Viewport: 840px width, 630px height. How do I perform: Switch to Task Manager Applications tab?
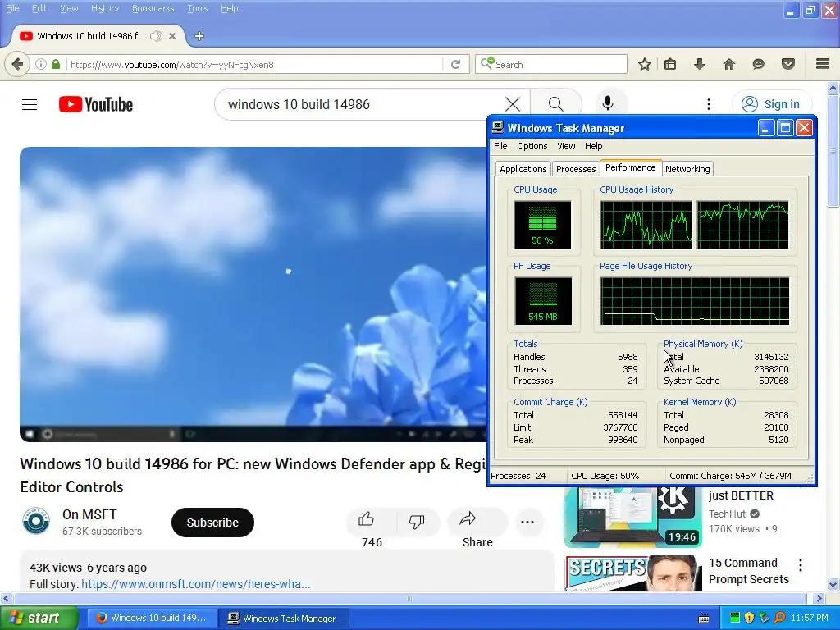click(523, 169)
